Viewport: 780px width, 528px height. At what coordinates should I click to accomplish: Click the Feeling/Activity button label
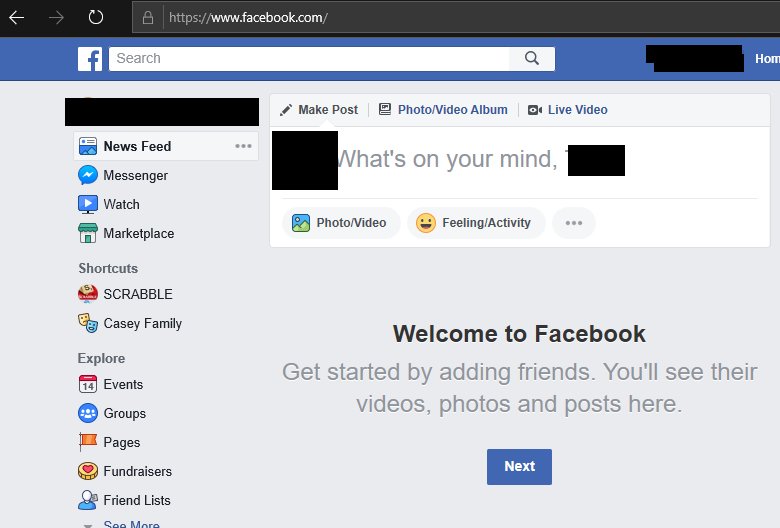[x=486, y=223]
